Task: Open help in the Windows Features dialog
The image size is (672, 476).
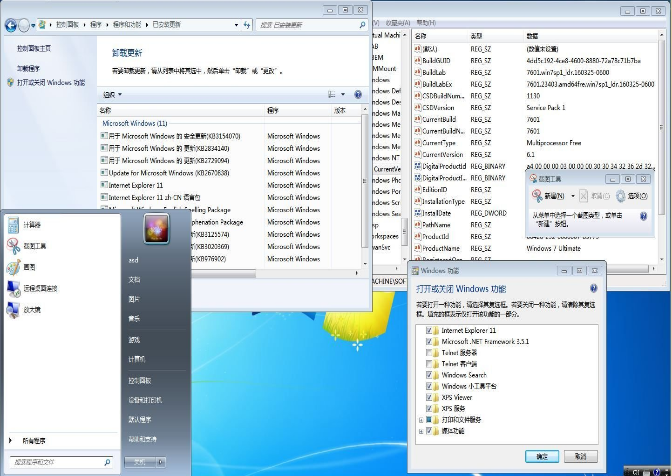Action: (594, 288)
